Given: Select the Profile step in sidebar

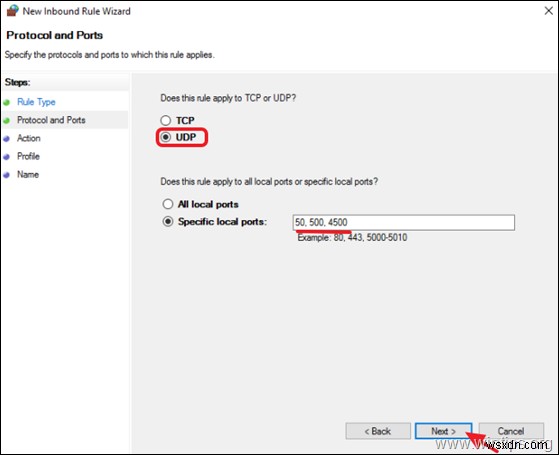Looking at the screenshot, I should (x=29, y=156).
